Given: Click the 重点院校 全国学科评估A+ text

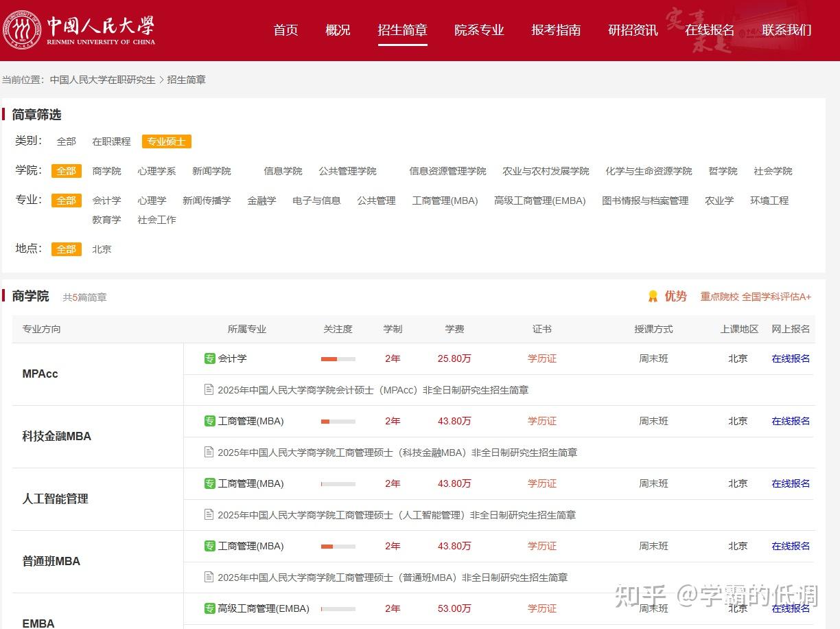Looking at the screenshot, I should [756, 297].
